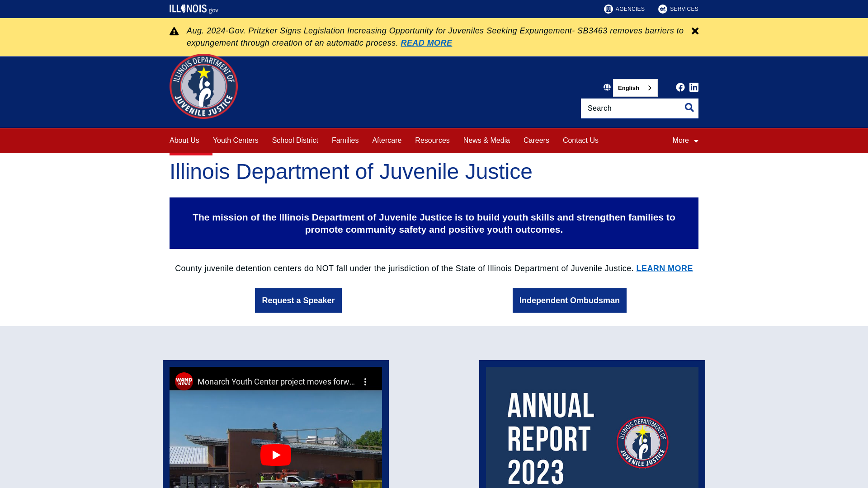This screenshot has height=488, width=868.
Task: Click the Request a Speaker button
Action: pos(298,300)
